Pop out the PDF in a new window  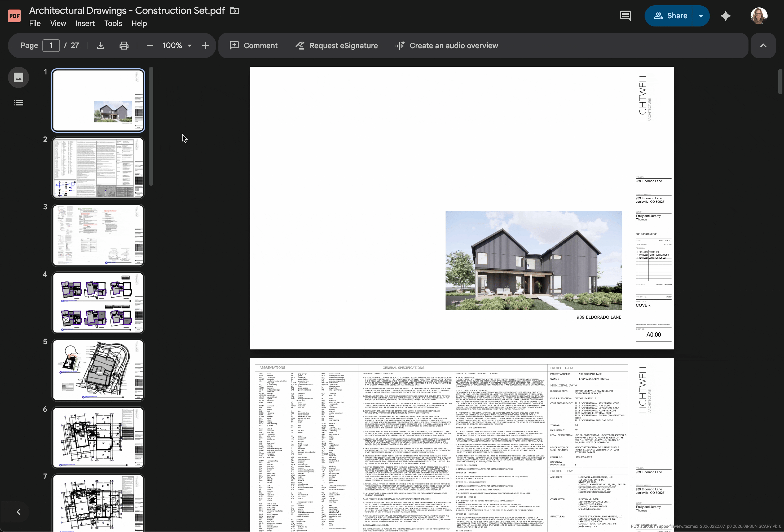(234, 10)
